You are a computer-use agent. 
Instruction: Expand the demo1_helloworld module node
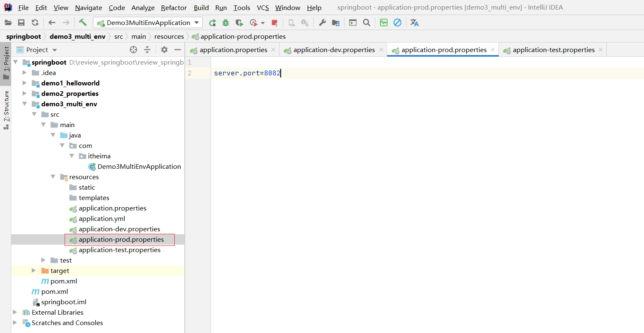point(25,83)
